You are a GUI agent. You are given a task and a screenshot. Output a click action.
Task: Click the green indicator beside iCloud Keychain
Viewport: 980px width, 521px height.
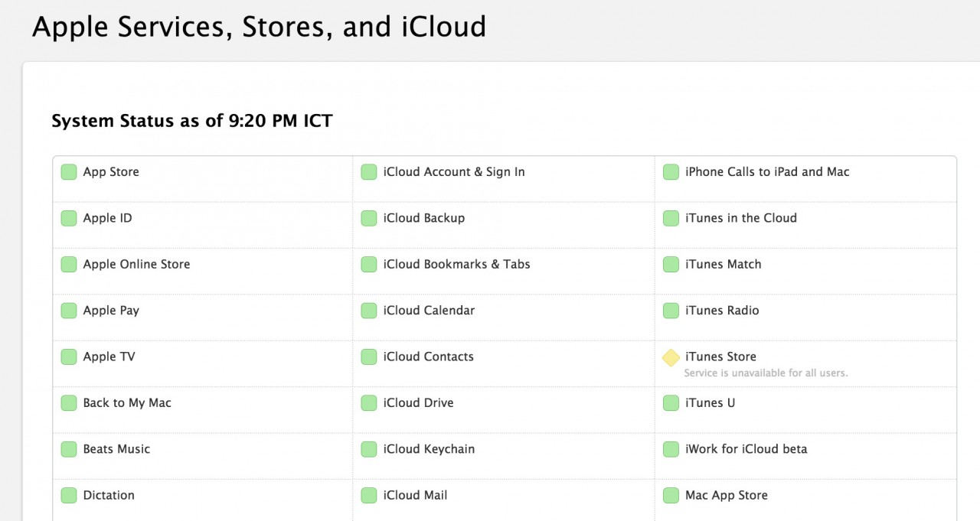[368, 449]
